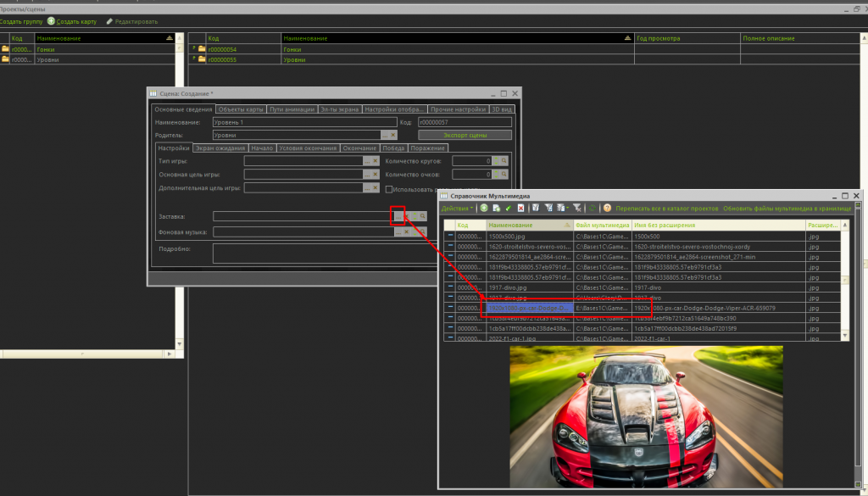Click the red delete-mark icon in Мультимедиа toolbar
Viewport: 868px width, 496px height.
point(520,208)
